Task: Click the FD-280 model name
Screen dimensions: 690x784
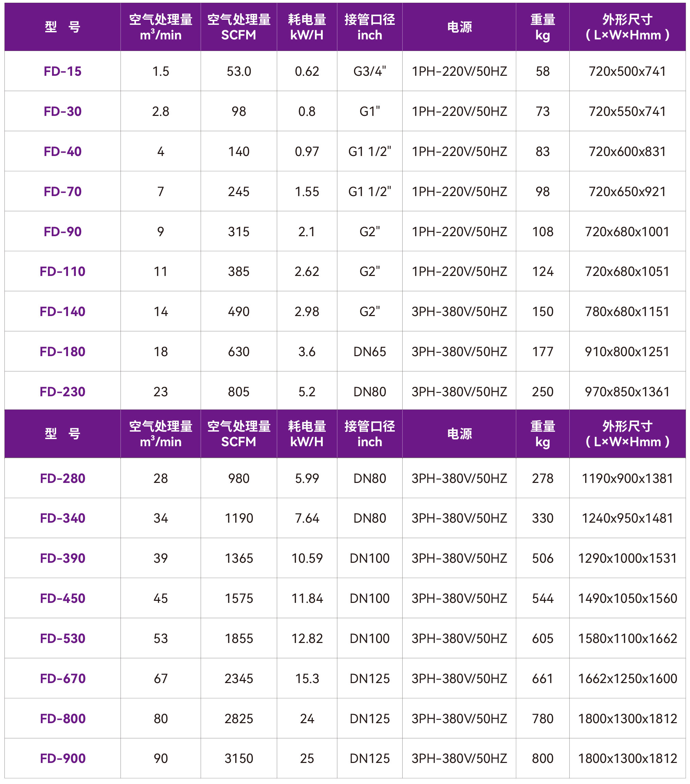Action: (63, 478)
